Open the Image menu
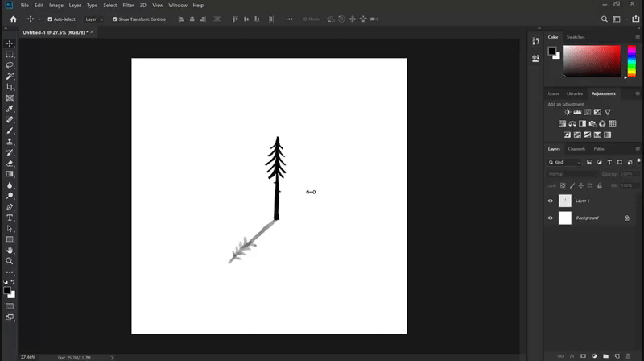 click(x=56, y=6)
